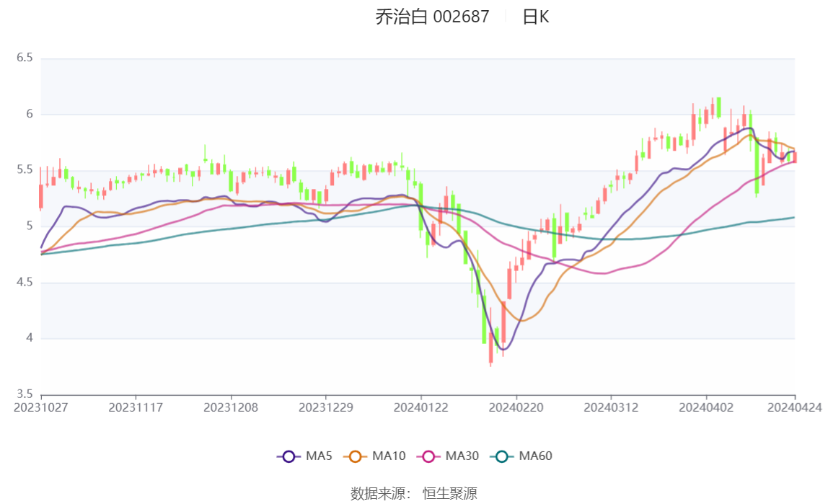Select the 20231027 start date label
Screen dimensions: 828x504
(41, 407)
